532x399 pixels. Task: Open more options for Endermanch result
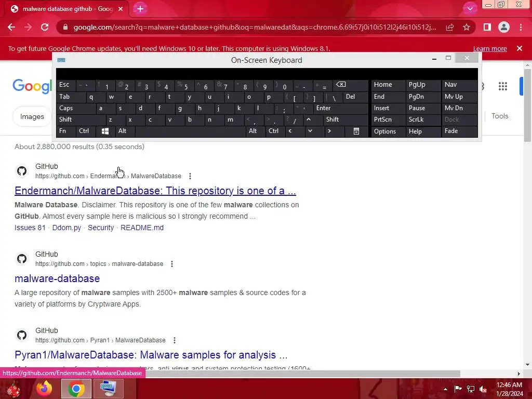(190, 176)
